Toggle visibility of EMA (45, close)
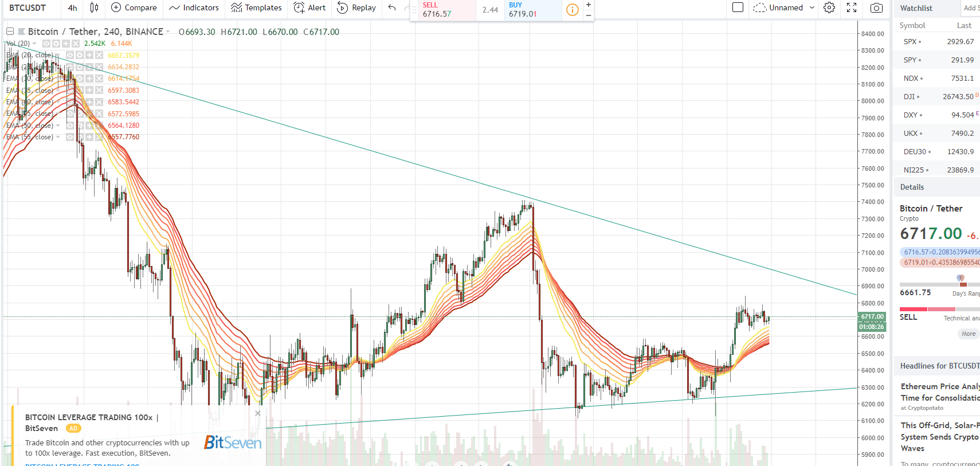980x466 pixels. (69, 113)
